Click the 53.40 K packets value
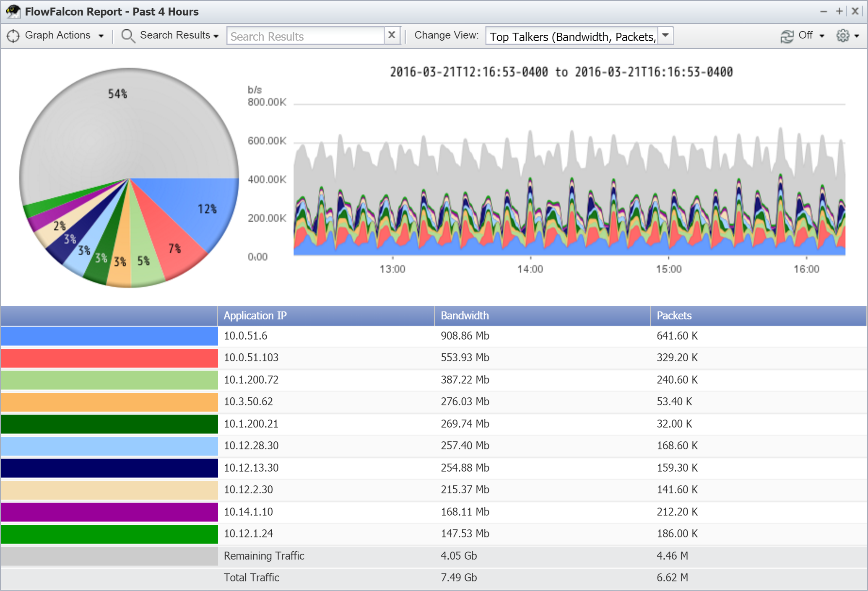868x591 pixels. click(674, 402)
